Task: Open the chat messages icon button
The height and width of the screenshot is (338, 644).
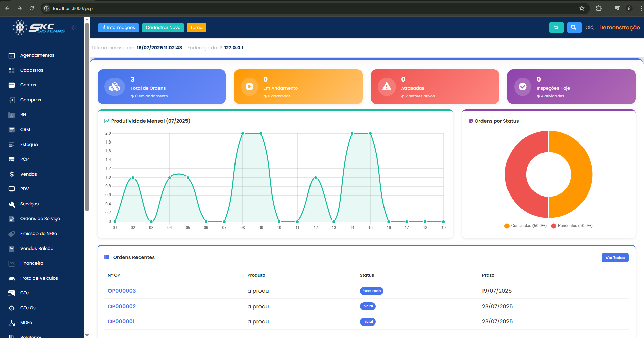Action: pos(574,28)
